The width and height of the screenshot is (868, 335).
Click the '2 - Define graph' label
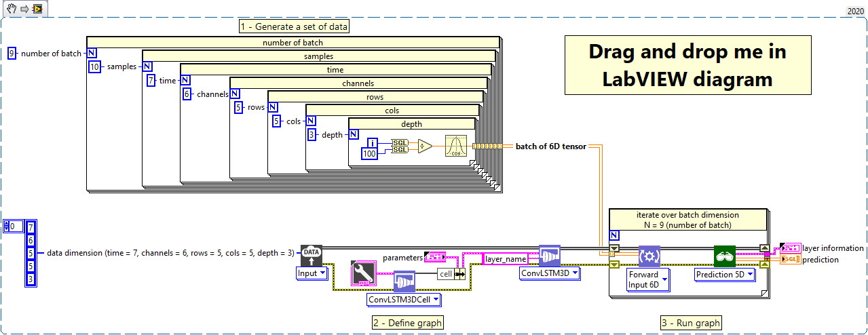pyautogui.click(x=407, y=323)
